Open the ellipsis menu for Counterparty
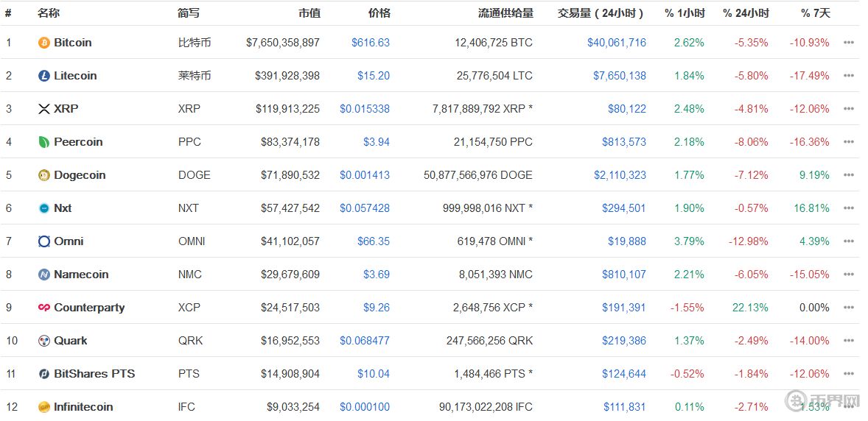 click(848, 308)
